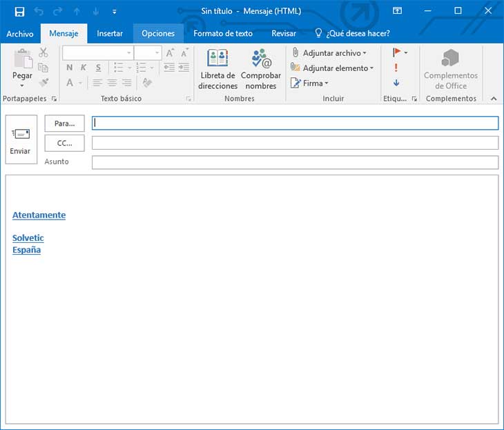Click Comprobar nombres icon
This screenshot has width=504, height=430.
tap(261, 69)
